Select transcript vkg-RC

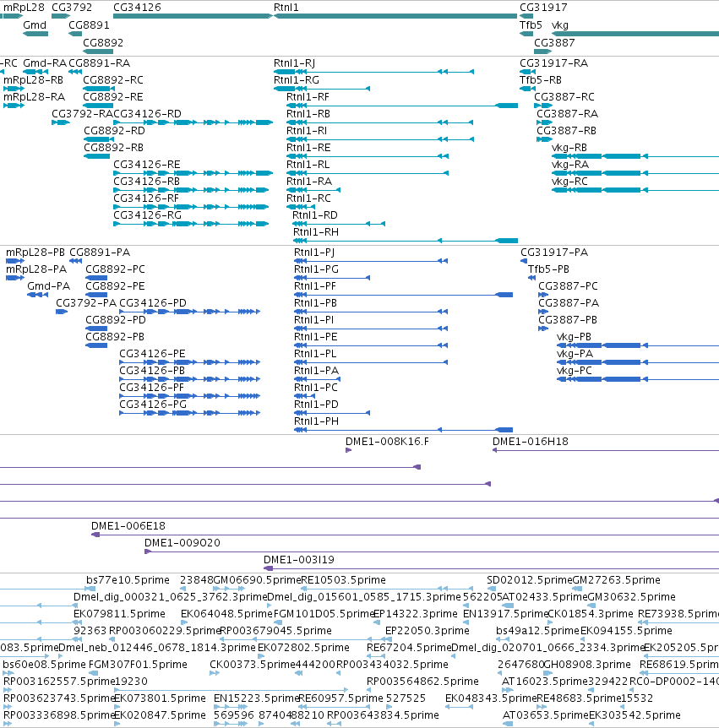(569, 181)
